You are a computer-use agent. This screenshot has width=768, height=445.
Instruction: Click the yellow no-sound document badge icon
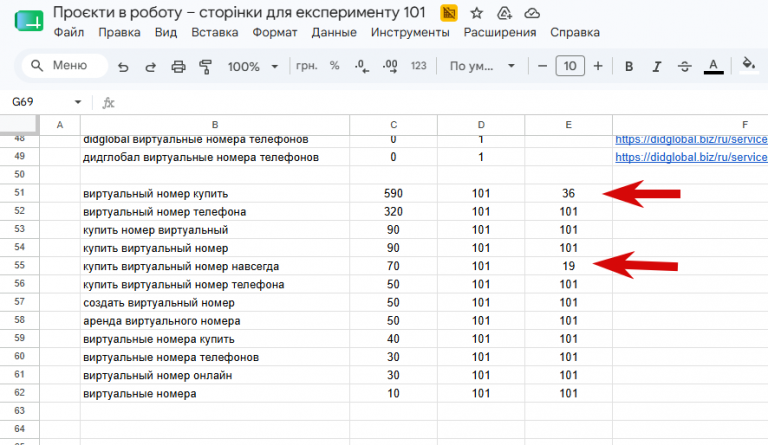click(449, 13)
